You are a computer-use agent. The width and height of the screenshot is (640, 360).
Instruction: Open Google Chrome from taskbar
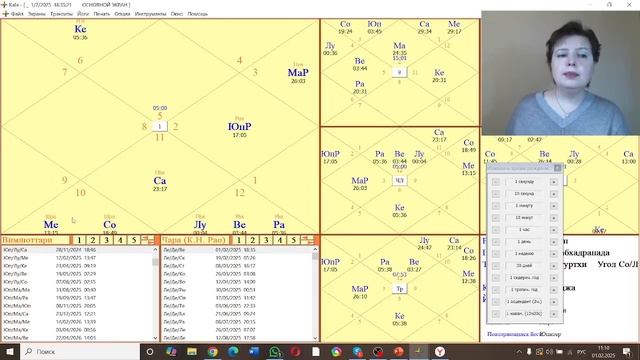(213, 351)
